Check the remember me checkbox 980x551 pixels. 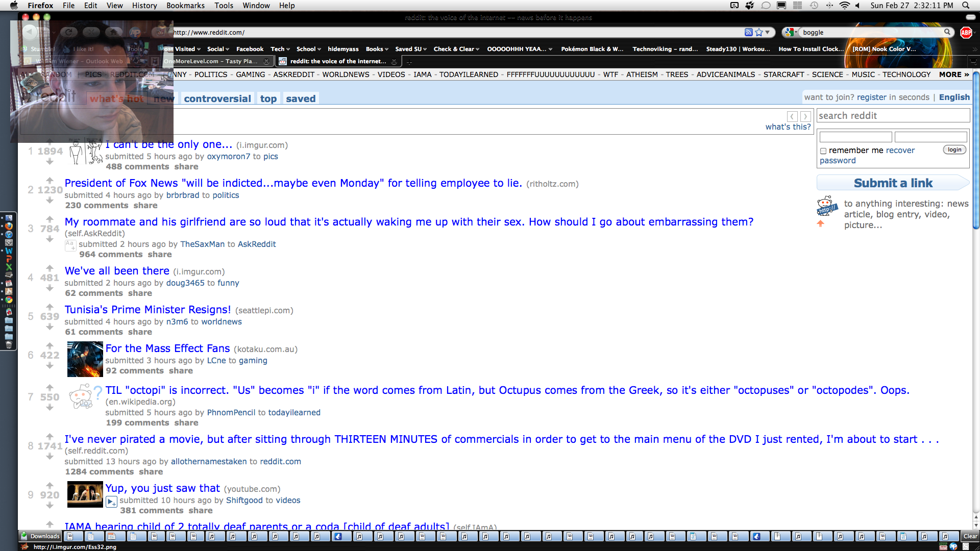823,151
